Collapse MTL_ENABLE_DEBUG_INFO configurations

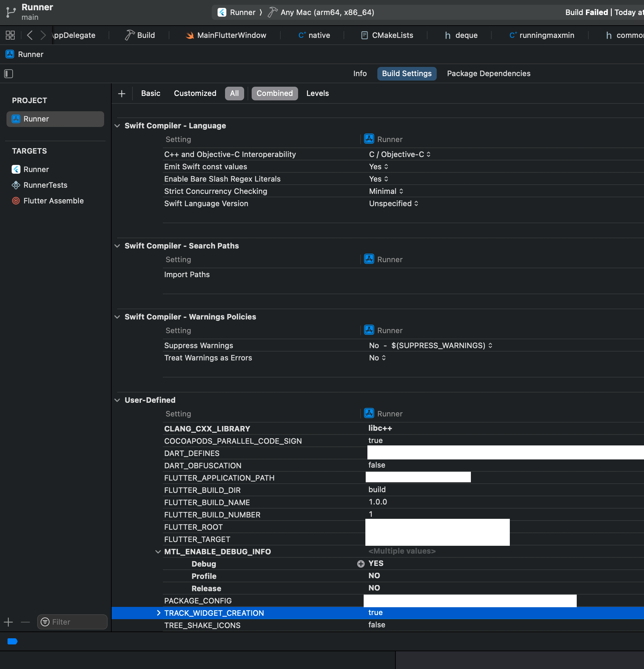(158, 552)
